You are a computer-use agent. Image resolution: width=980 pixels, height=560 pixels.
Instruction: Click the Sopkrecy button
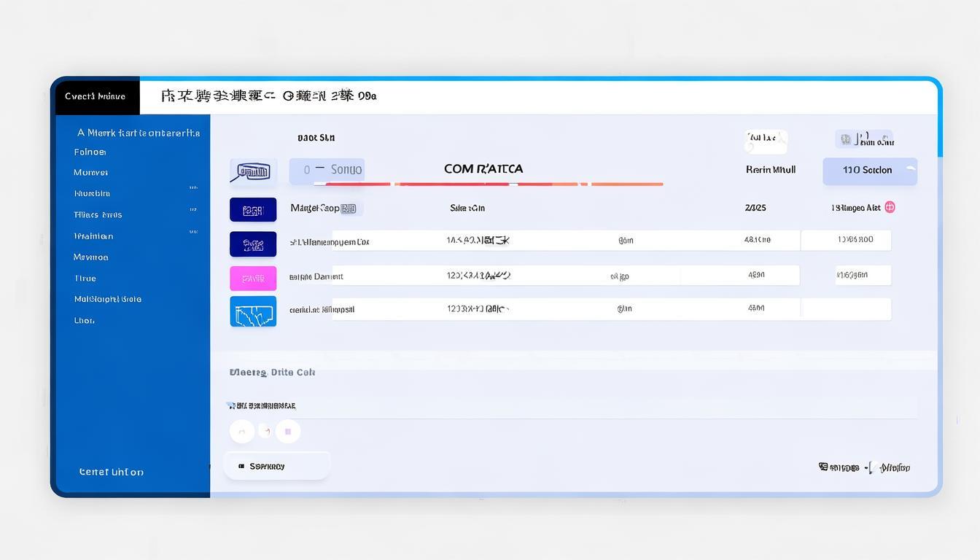point(276,466)
